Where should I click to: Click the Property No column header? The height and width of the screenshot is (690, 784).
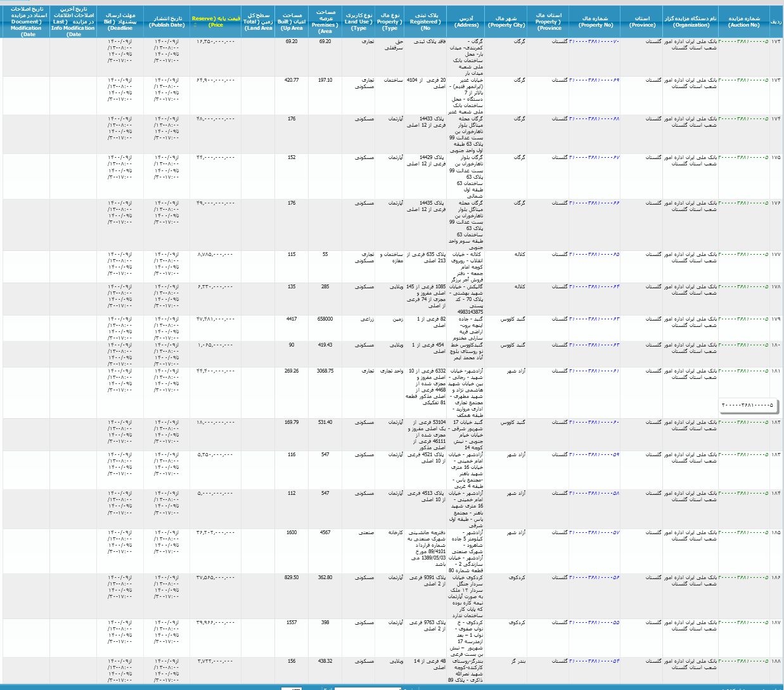point(594,22)
